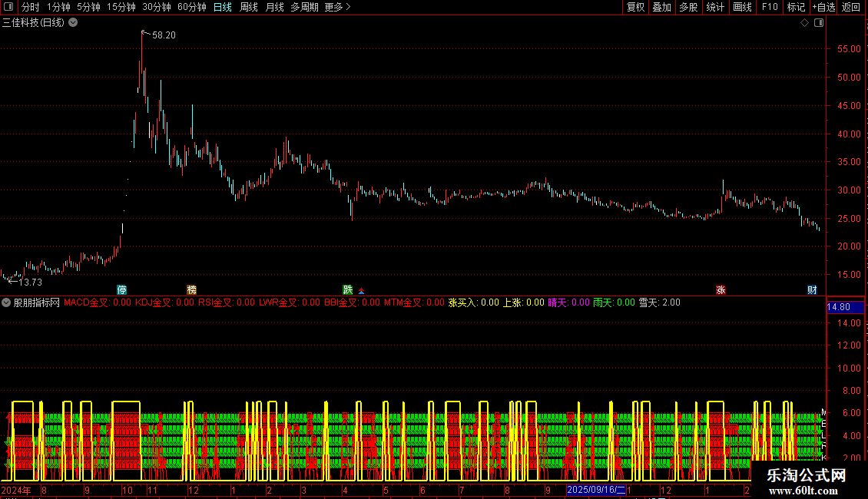Image resolution: width=868 pixels, height=499 pixels.
Task: Click the MTM金叉: 0.00 readout
Action: [414, 302]
